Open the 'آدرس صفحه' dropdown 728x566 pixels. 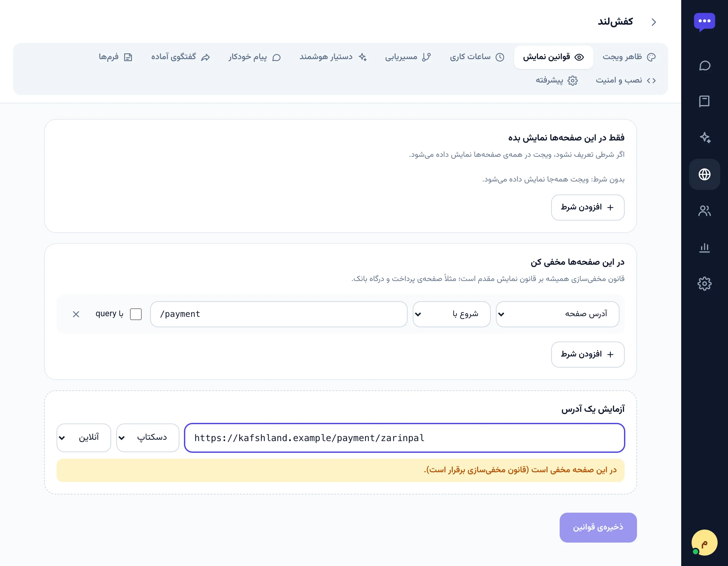557,314
